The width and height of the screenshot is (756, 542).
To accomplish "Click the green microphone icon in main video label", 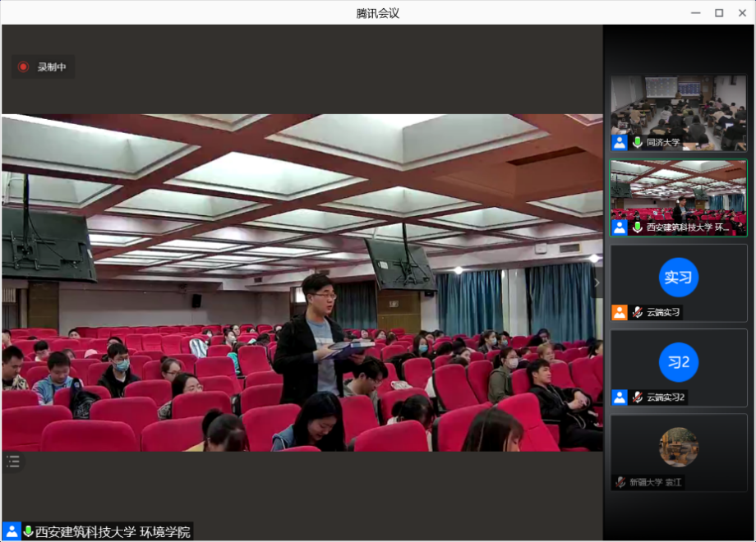I will [28, 531].
